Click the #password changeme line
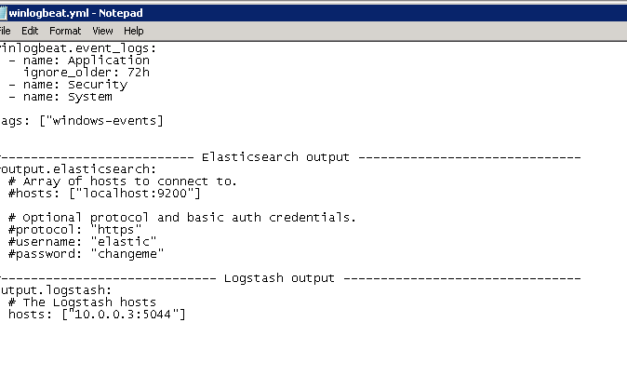Image resolution: width=627 pixels, height=376 pixels. point(86,254)
